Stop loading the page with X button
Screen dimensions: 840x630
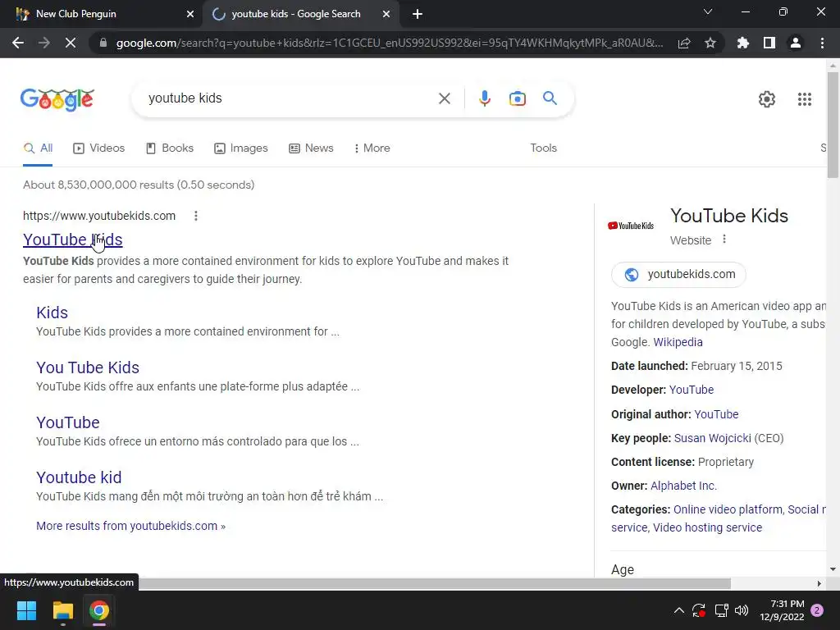click(71, 43)
